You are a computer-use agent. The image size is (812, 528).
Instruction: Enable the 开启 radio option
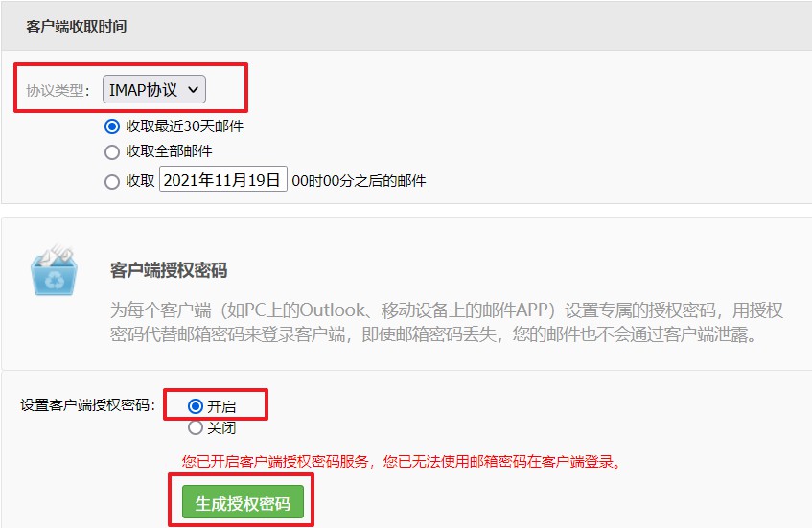[196, 406]
